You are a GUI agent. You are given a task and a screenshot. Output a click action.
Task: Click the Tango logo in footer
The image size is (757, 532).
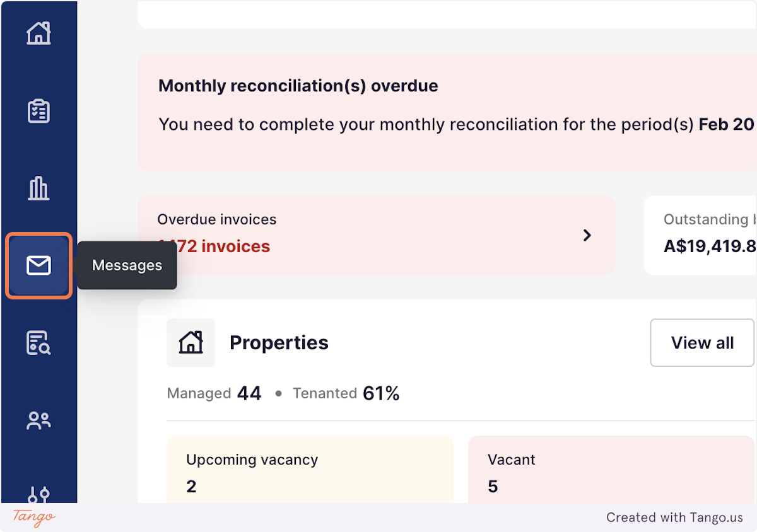(x=34, y=518)
